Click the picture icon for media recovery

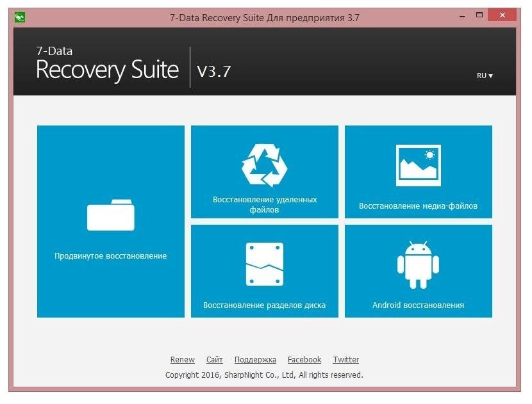point(419,165)
